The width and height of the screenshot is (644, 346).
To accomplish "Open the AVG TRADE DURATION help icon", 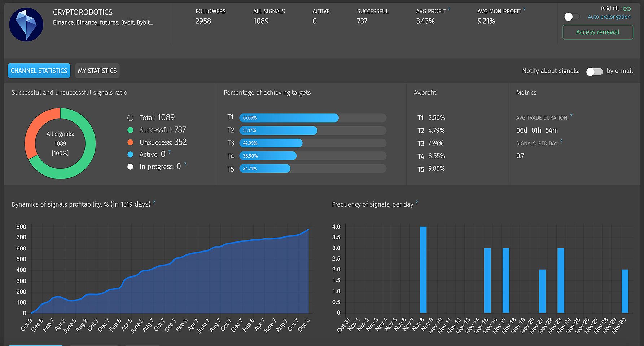I will [x=571, y=116].
